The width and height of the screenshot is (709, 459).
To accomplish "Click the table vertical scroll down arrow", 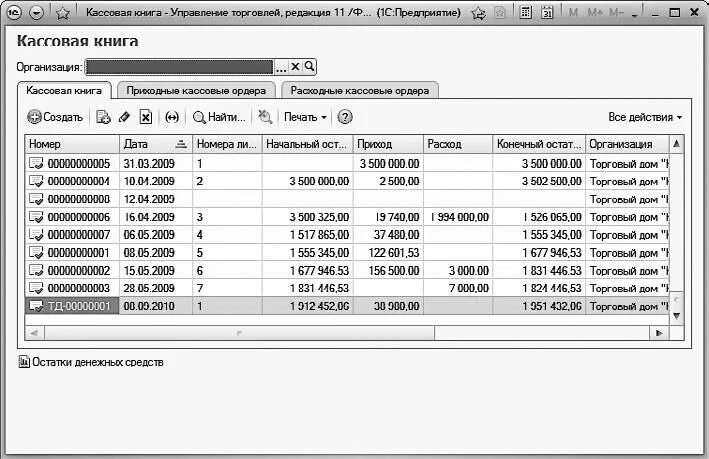I will (676, 316).
